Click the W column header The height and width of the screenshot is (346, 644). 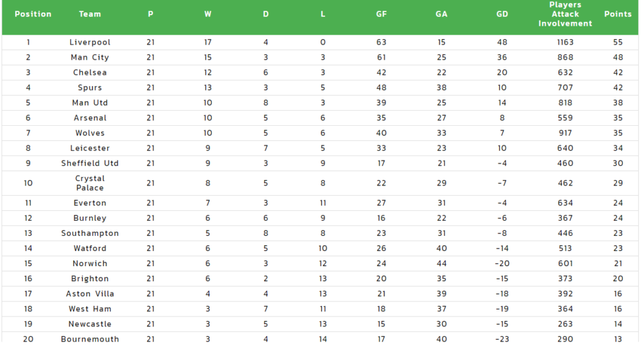(208, 14)
